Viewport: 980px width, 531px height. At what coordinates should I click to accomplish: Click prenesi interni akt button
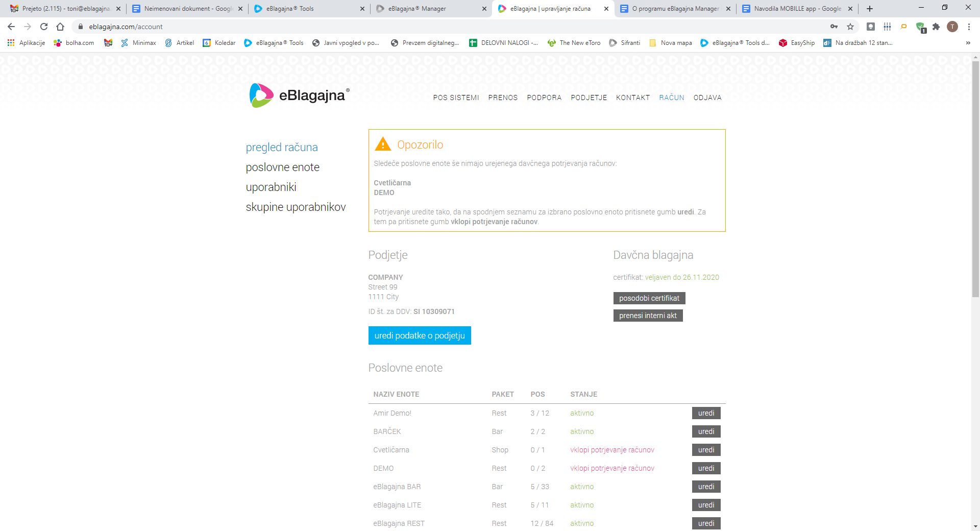click(x=648, y=316)
